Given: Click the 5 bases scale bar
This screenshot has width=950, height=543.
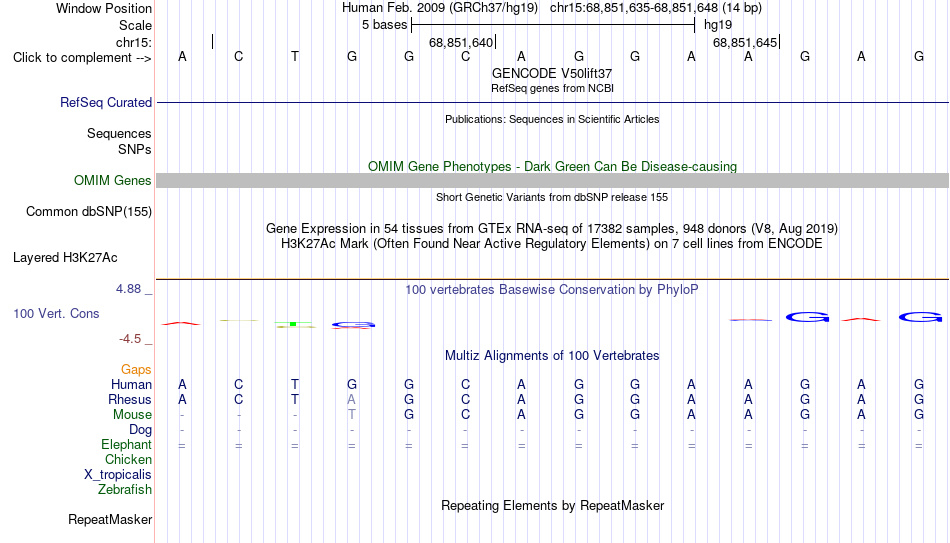Looking at the screenshot, I should [x=553, y=25].
